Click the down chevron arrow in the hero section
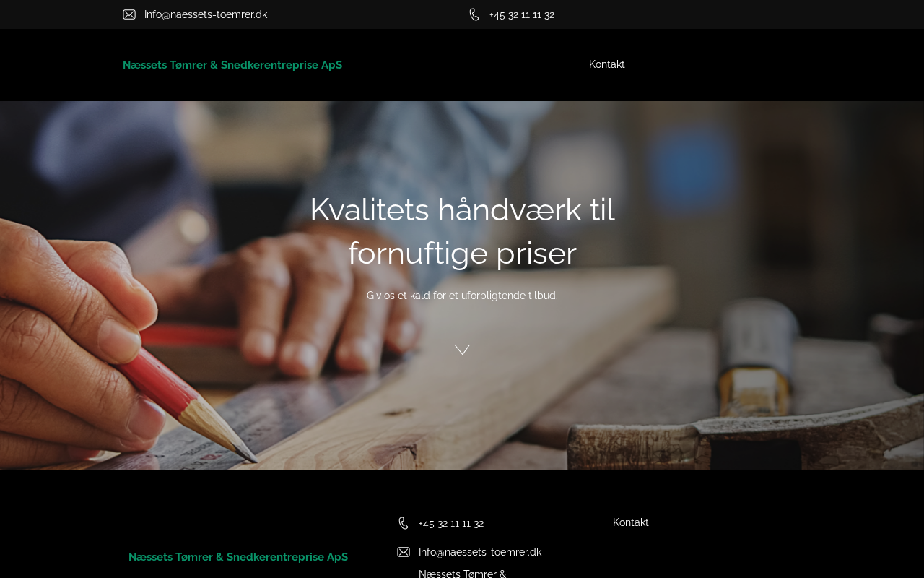 pyautogui.click(x=462, y=350)
